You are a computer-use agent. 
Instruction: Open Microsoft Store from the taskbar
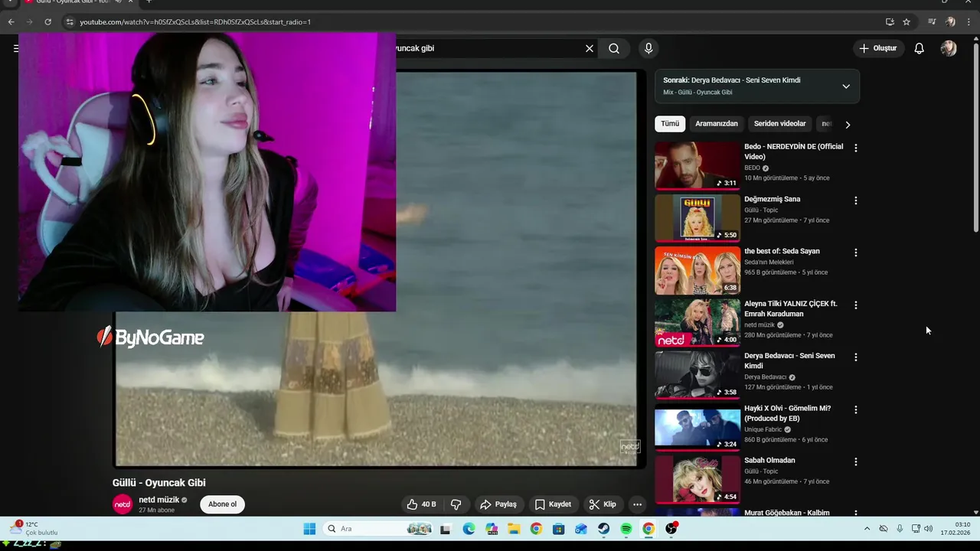click(559, 529)
